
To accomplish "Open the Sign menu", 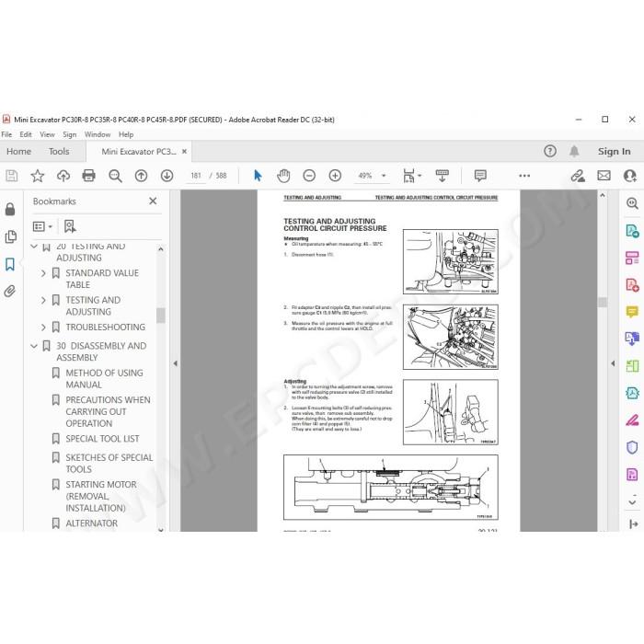I will point(69,134).
